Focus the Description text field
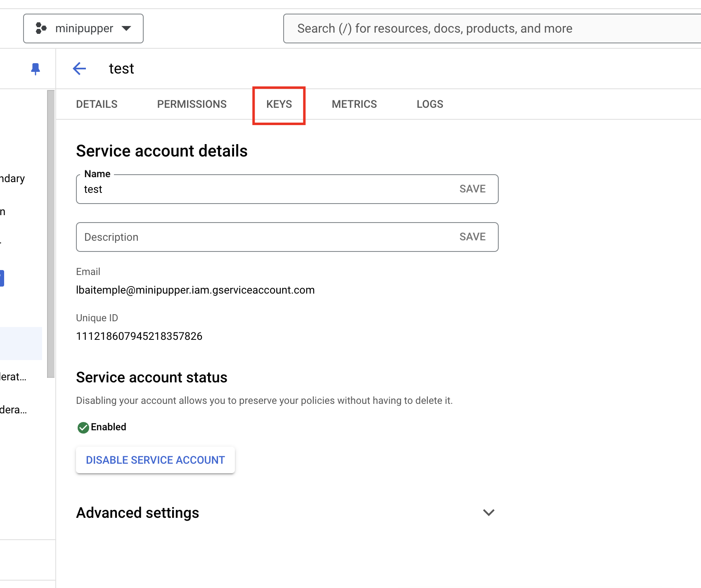Image resolution: width=701 pixels, height=588 pixels. [x=264, y=237]
